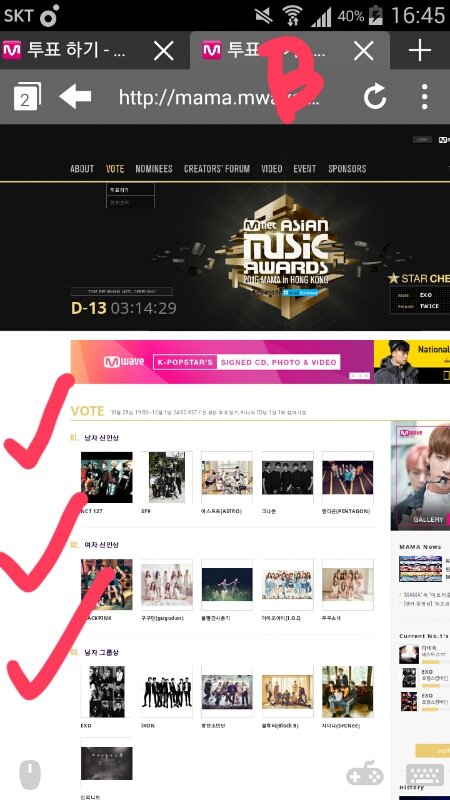This screenshot has height=800, width=450.
Task: Close the first 투표 하기 tab
Action: (x=164, y=51)
